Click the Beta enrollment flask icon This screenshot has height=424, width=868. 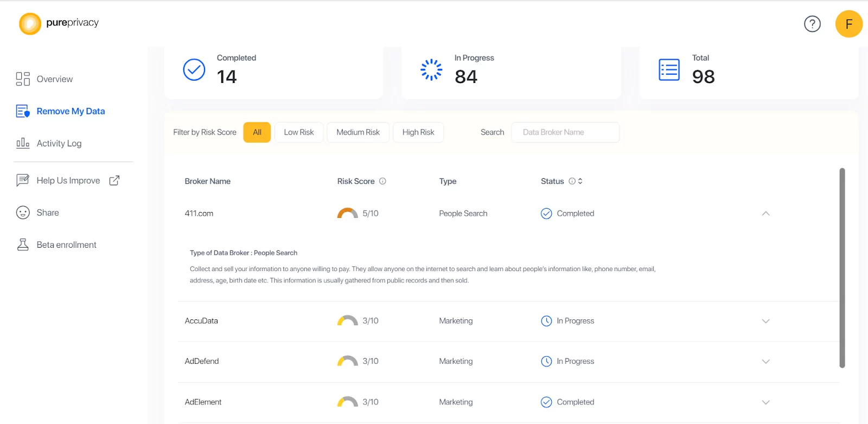[x=23, y=245]
